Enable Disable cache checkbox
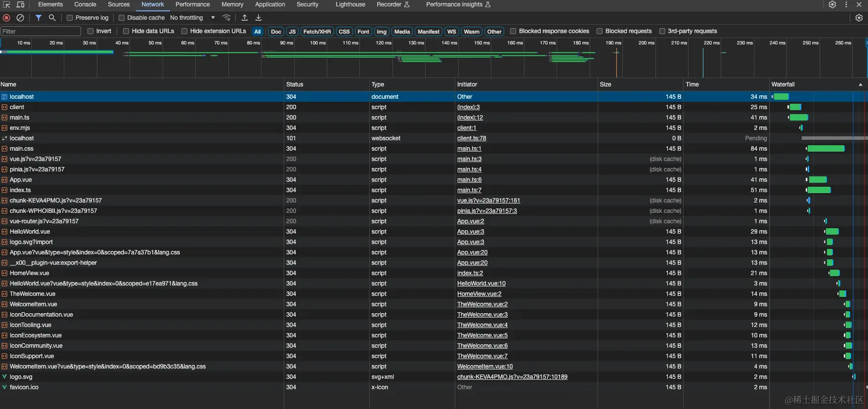The height and width of the screenshot is (409, 868). (x=122, y=18)
